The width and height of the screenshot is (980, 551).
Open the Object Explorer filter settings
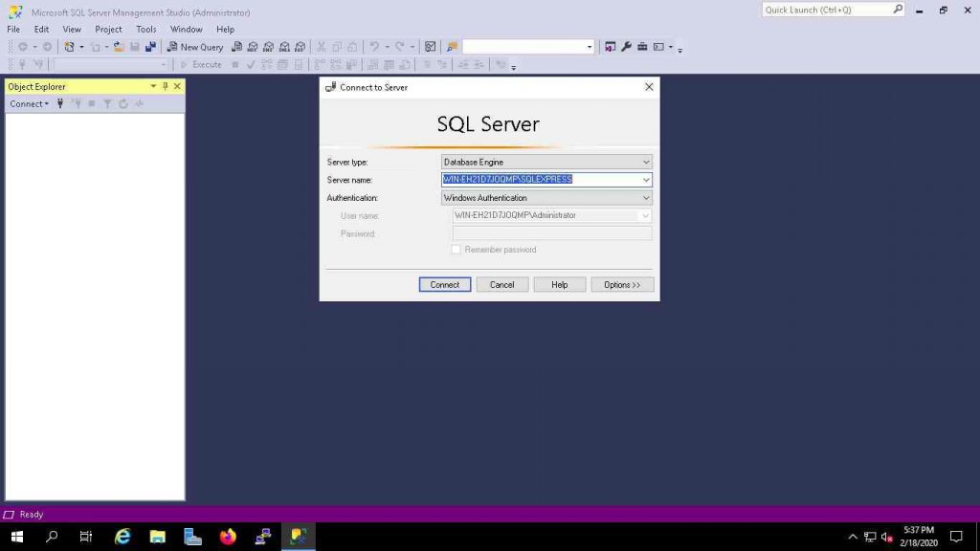pos(106,105)
